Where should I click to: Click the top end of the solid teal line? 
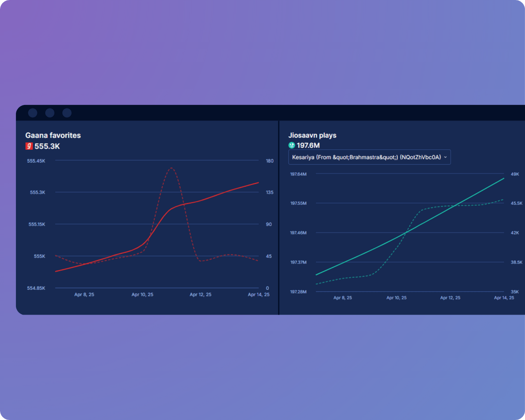tap(504, 178)
